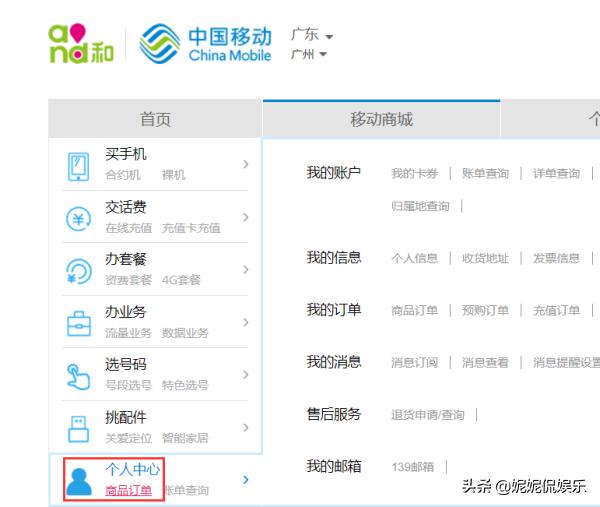Click the 流量业务 sub-link
This screenshot has width=600, height=507.
tap(129, 333)
